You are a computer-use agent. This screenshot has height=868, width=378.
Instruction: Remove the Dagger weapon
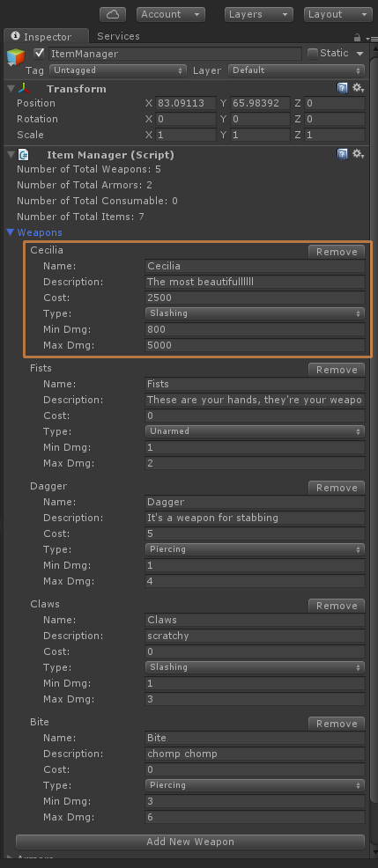[x=337, y=488]
